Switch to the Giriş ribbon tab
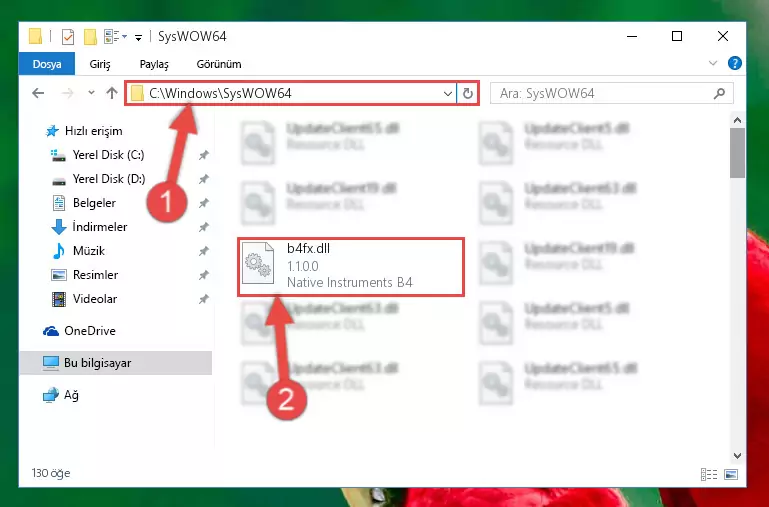Image resolution: width=769 pixels, height=507 pixels. (x=100, y=64)
